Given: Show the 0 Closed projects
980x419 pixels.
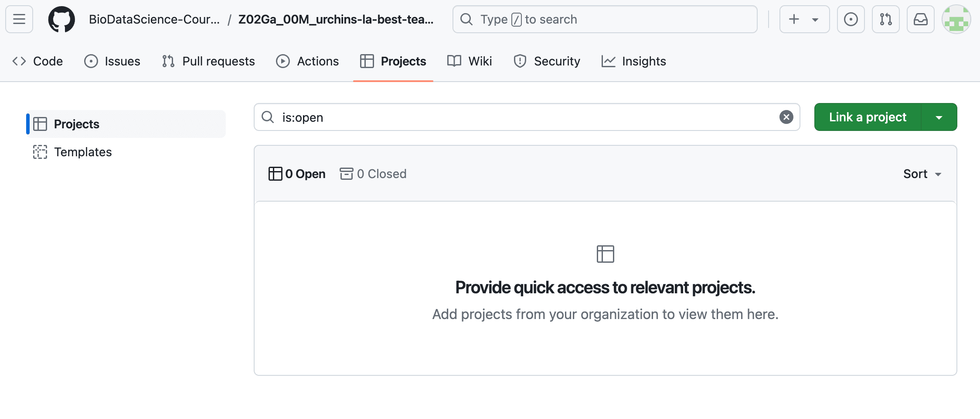Looking at the screenshot, I should [373, 174].
